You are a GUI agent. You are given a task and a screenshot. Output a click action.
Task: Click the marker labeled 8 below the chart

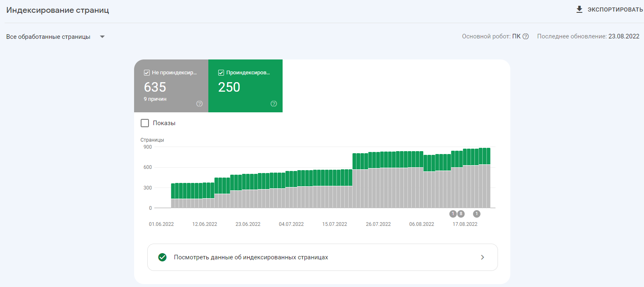click(x=461, y=214)
